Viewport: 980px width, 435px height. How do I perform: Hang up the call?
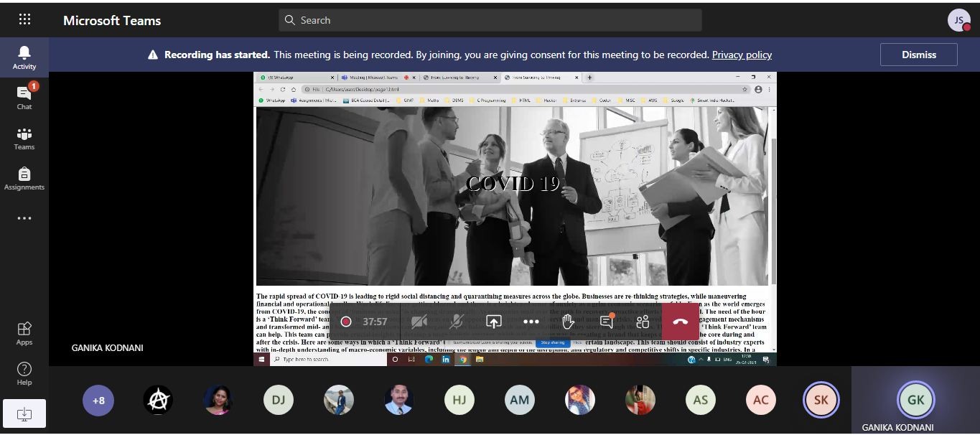coord(680,322)
